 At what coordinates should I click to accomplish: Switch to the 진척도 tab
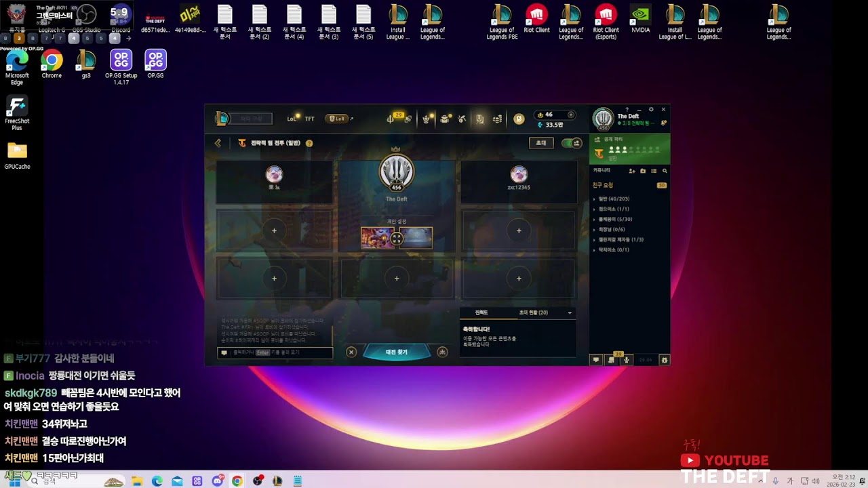[481, 312]
